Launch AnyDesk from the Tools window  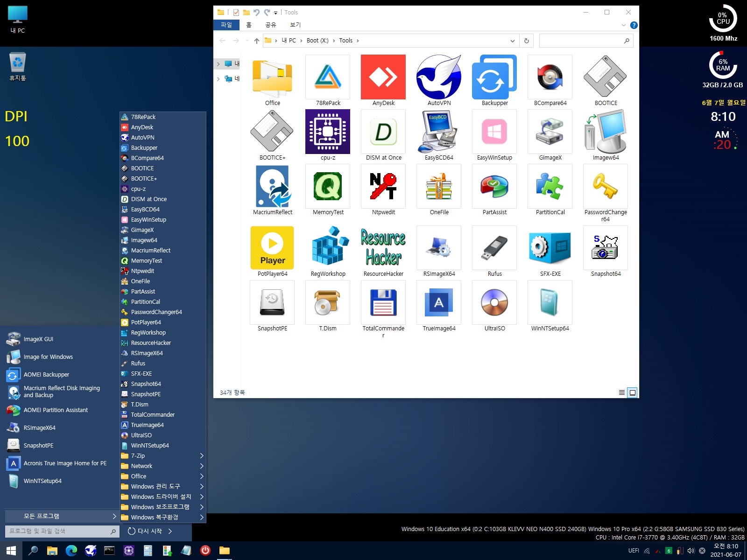point(383,77)
